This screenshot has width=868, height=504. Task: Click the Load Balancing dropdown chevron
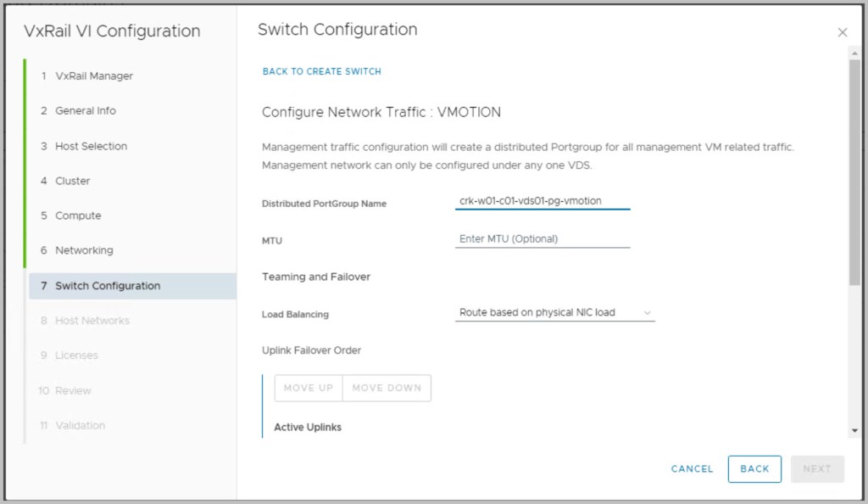(x=648, y=313)
